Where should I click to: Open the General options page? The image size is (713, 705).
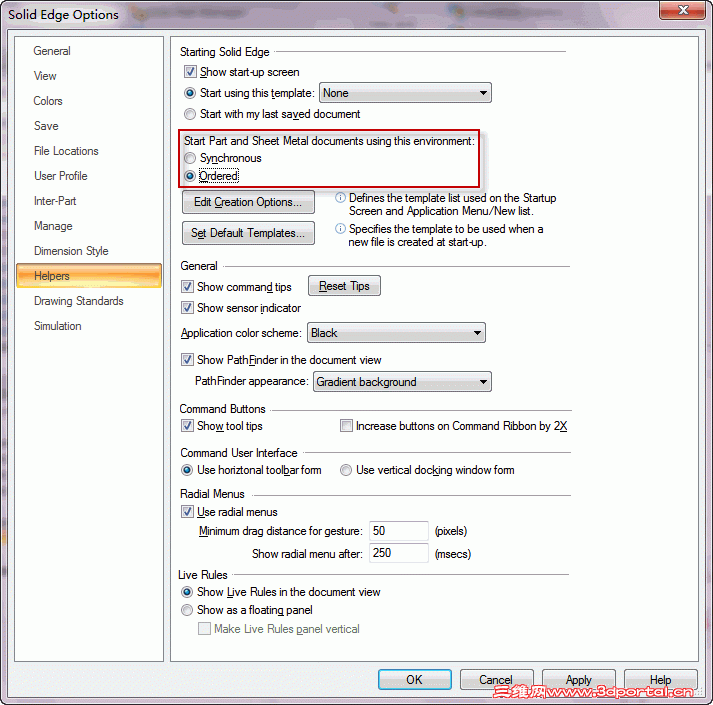pos(52,51)
